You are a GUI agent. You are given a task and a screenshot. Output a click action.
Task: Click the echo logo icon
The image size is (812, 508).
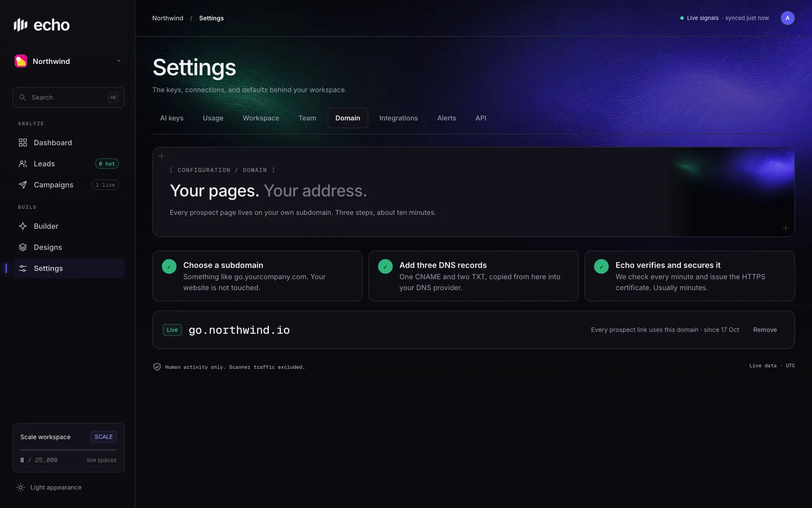pos(20,25)
